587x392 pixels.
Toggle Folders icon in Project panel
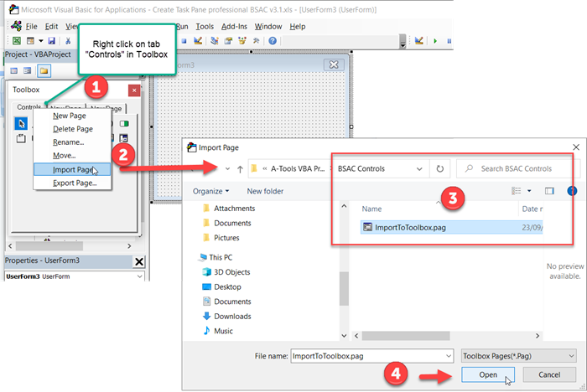pos(44,70)
